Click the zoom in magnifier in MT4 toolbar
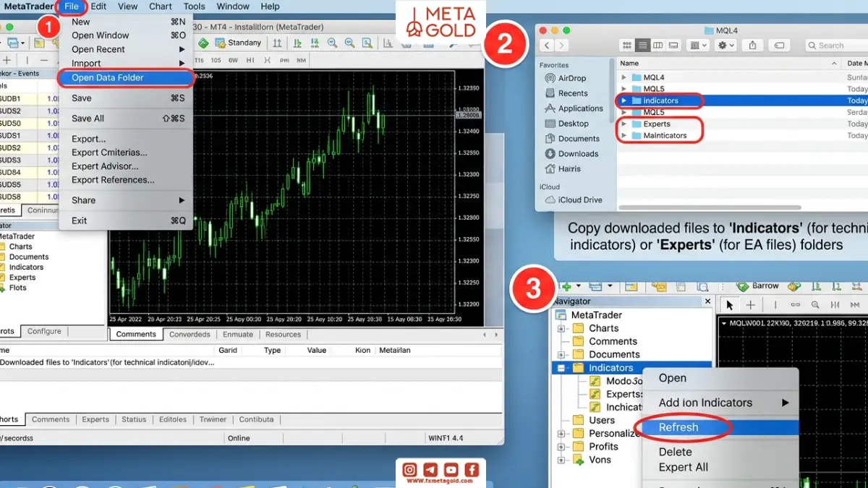 pyautogui.click(x=332, y=43)
